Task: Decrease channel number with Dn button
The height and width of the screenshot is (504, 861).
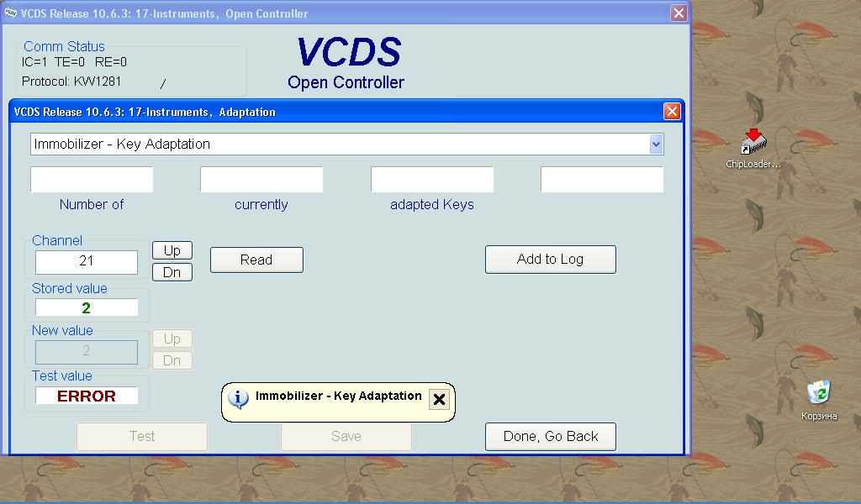Action: coord(172,272)
